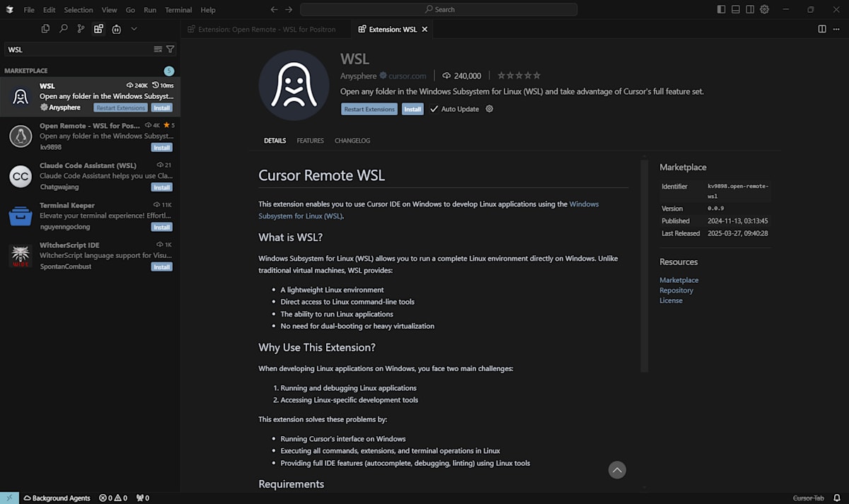Select the Explorer icon in the activity bar
This screenshot has height=504, width=849.
pyautogui.click(x=45, y=29)
